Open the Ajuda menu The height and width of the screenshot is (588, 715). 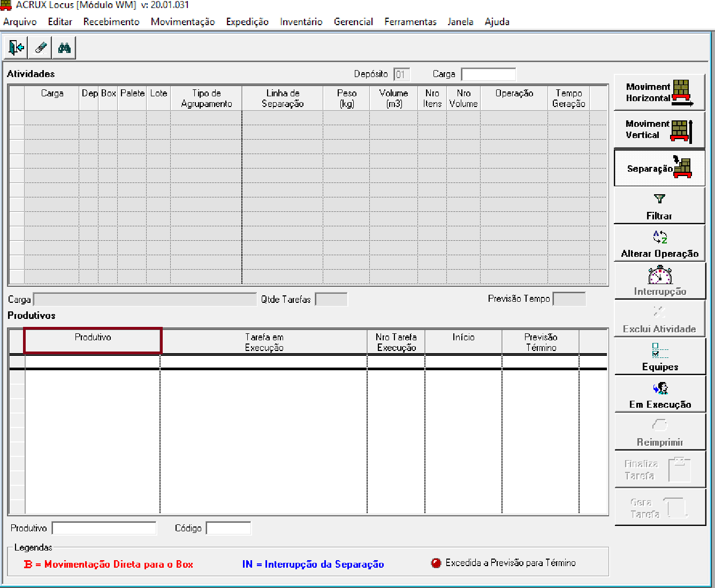[497, 22]
